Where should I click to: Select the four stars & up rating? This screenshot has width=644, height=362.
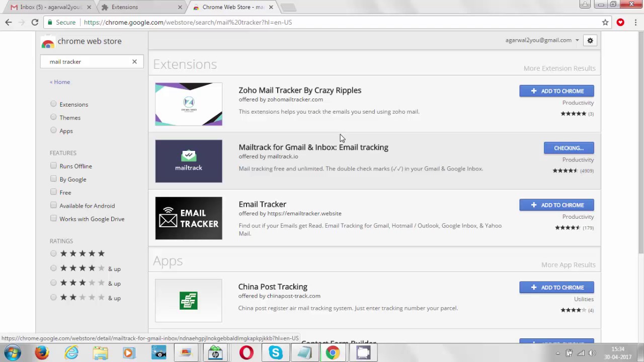coord(53,268)
